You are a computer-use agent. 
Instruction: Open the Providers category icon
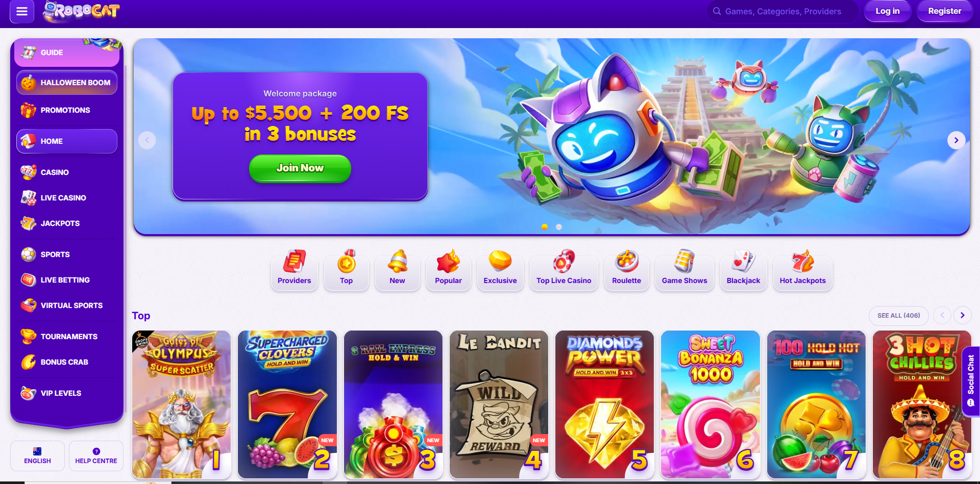tap(294, 262)
